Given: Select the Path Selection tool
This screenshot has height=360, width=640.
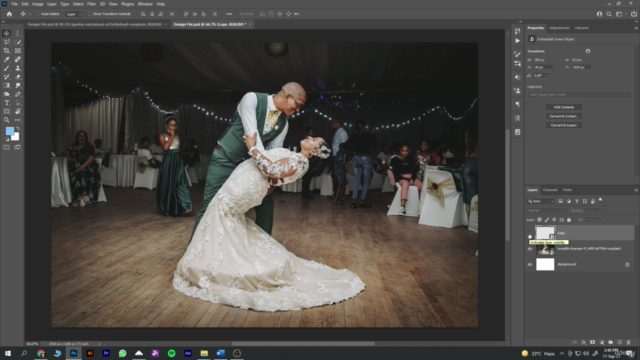Looking at the screenshot, I should (18, 103).
